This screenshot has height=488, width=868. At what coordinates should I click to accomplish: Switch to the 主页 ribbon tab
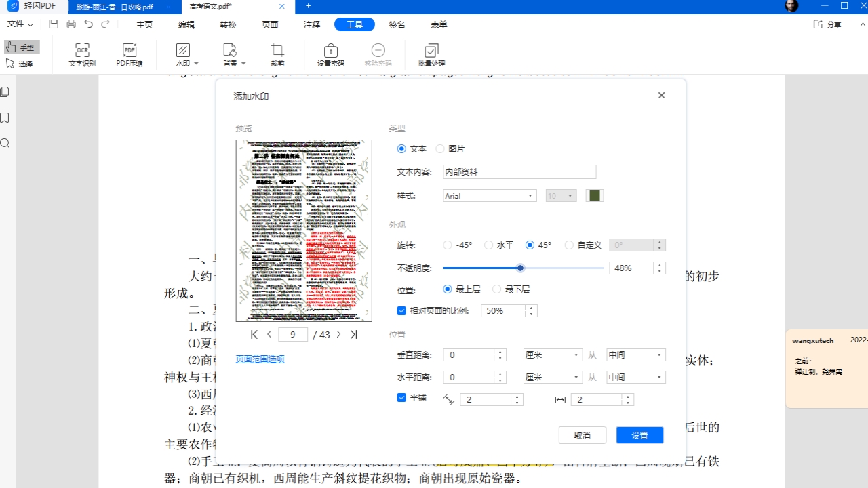tap(144, 24)
